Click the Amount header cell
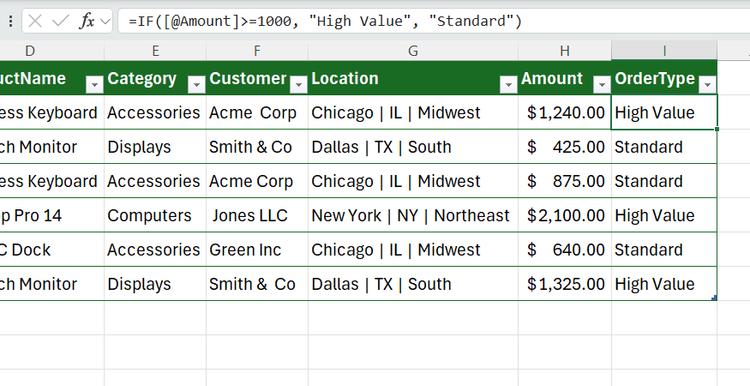This screenshot has width=750, height=386. (565, 78)
